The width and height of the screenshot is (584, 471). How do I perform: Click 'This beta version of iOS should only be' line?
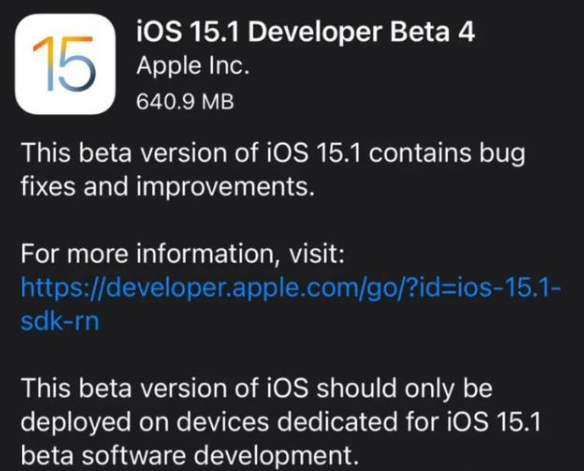pyautogui.click(x=257, y=388)
